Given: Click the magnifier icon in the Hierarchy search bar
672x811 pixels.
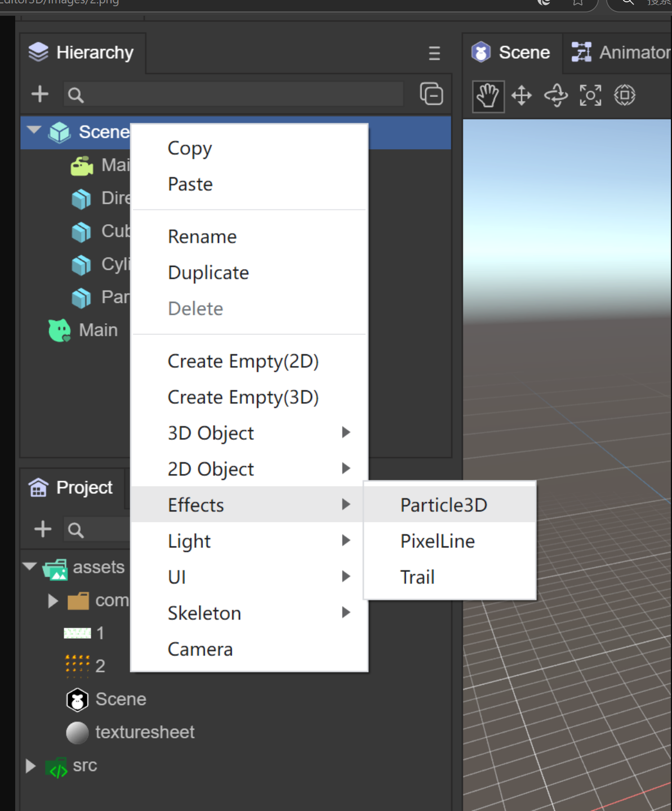Looking at the screenshot, I should (75, 95).
